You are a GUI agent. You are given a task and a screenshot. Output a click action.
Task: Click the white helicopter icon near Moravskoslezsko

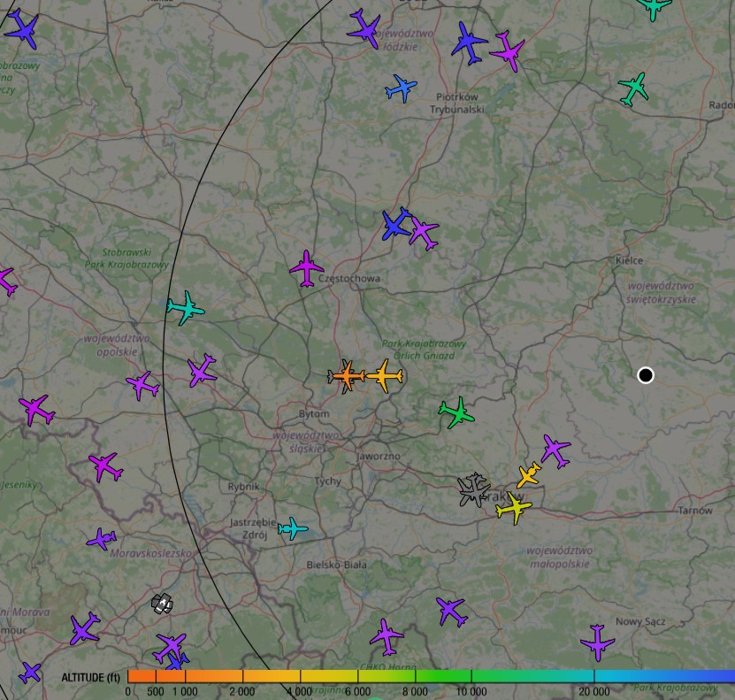pos(162,604)
